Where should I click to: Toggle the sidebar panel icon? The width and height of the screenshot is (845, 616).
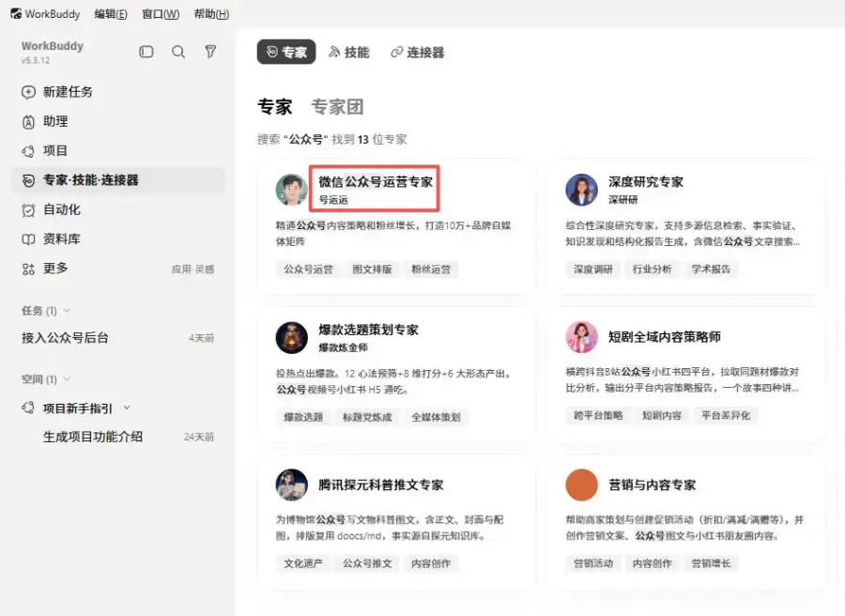(x=146, y=52)
